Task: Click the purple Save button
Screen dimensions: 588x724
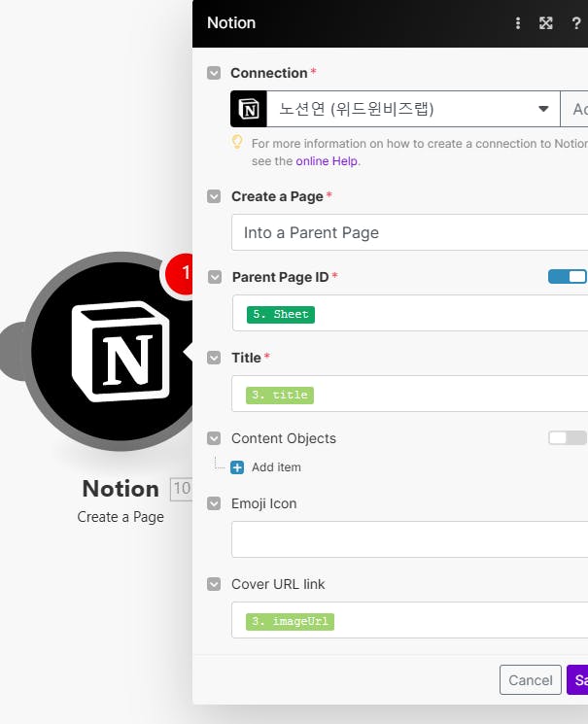Action: point(577,679)
